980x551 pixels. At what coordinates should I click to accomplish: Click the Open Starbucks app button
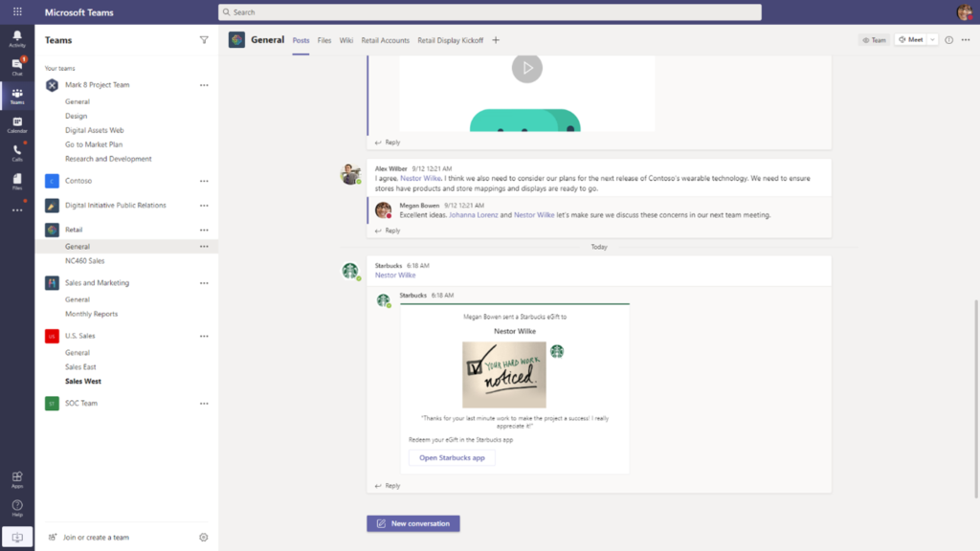click(451, 458)
